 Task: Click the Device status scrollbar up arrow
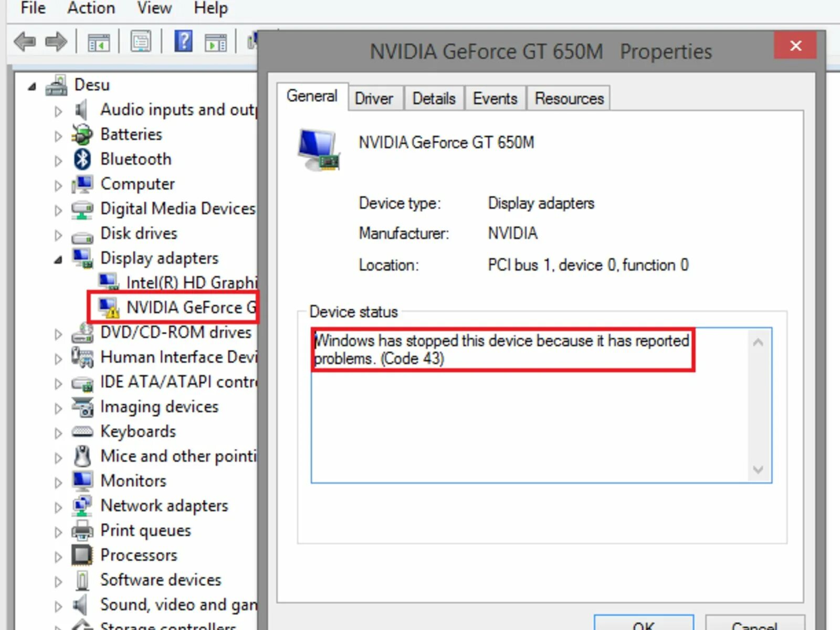coord(758,343)
